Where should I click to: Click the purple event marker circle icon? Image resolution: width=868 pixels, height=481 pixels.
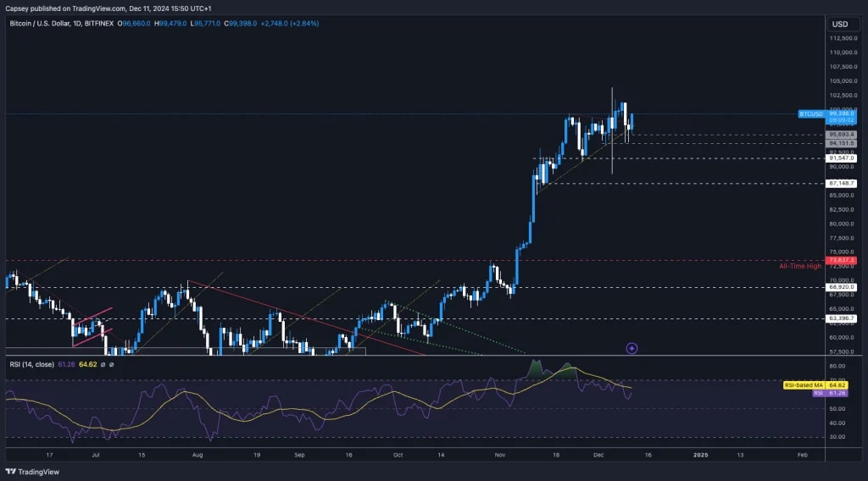(x=632, y=348)
